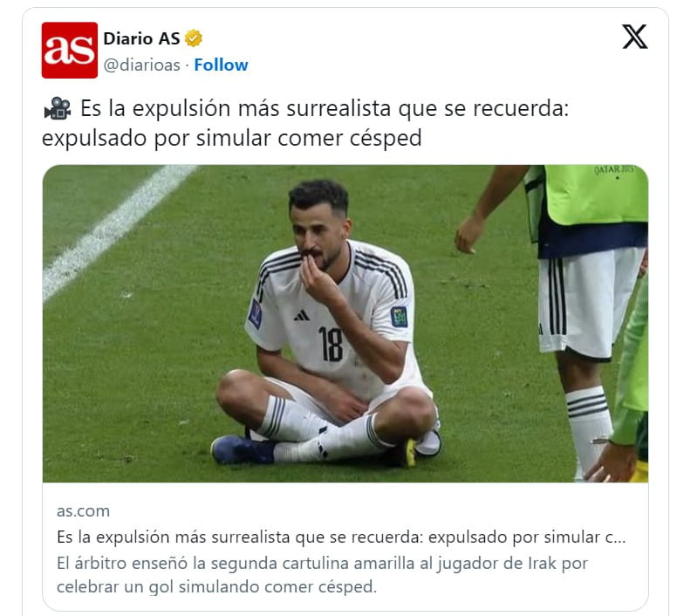The image size is (677, 616).
Task: Follow the Diario AS account
Action: 221,65
